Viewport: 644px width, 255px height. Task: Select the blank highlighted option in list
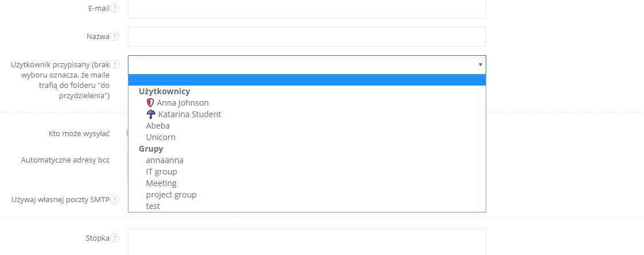point(307,80)
